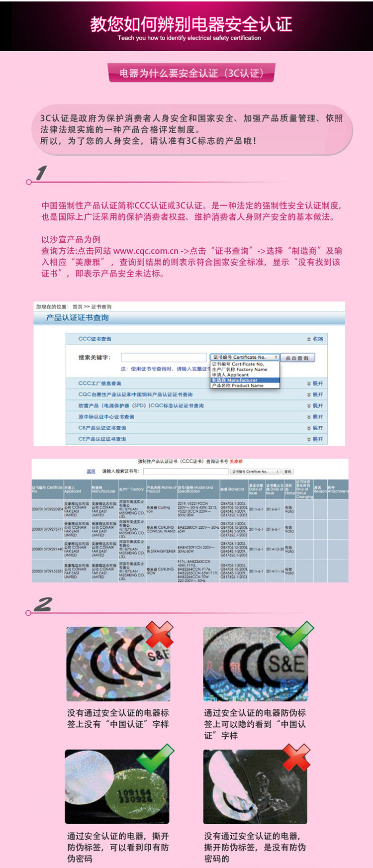This screenshot has height=868, width=373.
Task: Click the red 美康雅 query keyword
Action: (236, 462)
